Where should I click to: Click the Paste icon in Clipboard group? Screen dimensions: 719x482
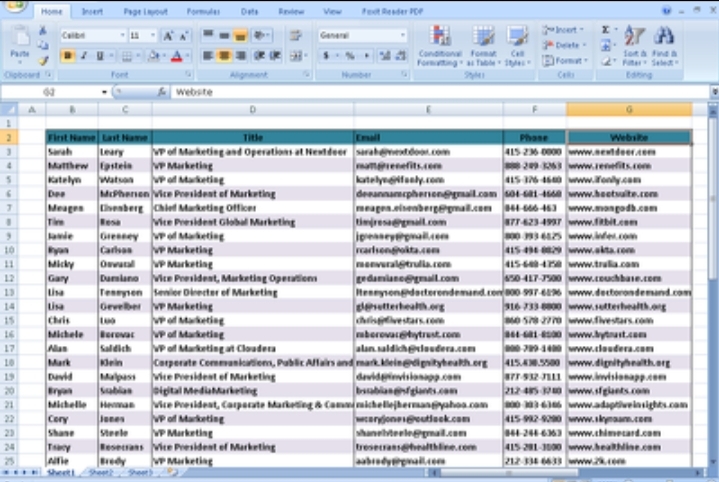pyautogui.click(x=19, y=43)
